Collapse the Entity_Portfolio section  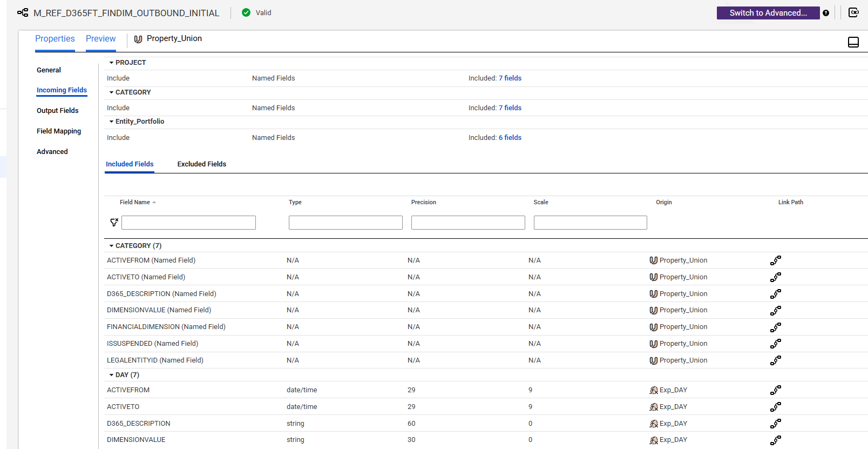pyautogui.click(x=112, y=122)
